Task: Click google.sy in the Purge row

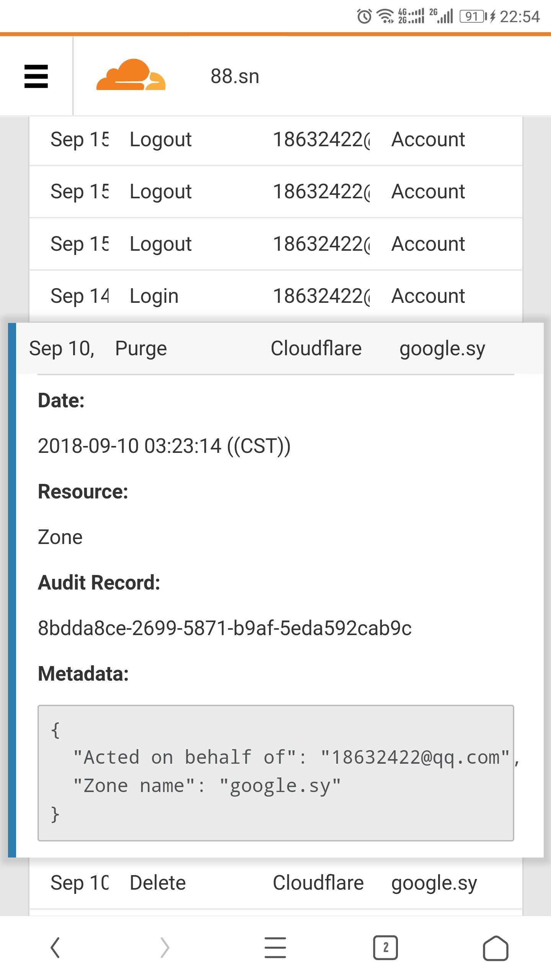Action: [442, 349]
